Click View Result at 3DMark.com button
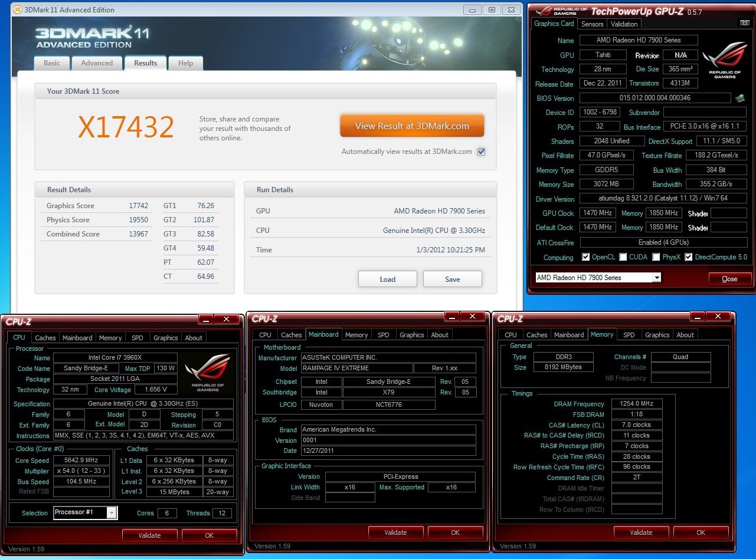 pos(412,126)
